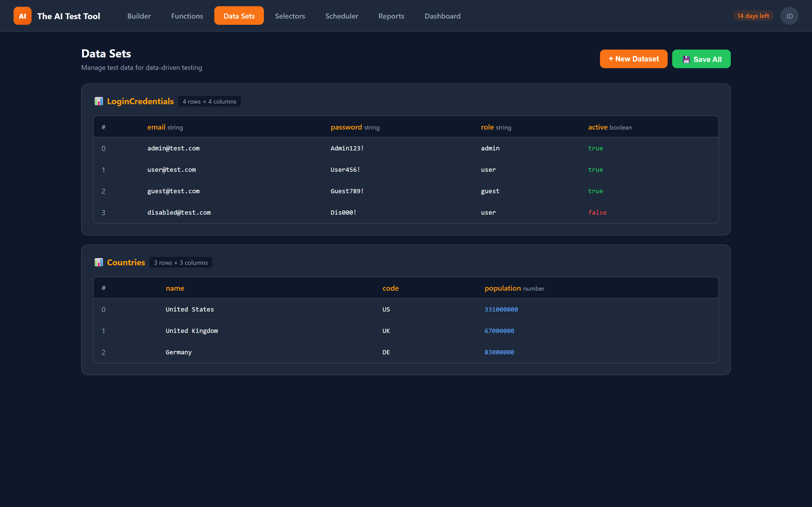
Task: Open the Reports view
Action: pyautogui.click(x=391, y=16)
